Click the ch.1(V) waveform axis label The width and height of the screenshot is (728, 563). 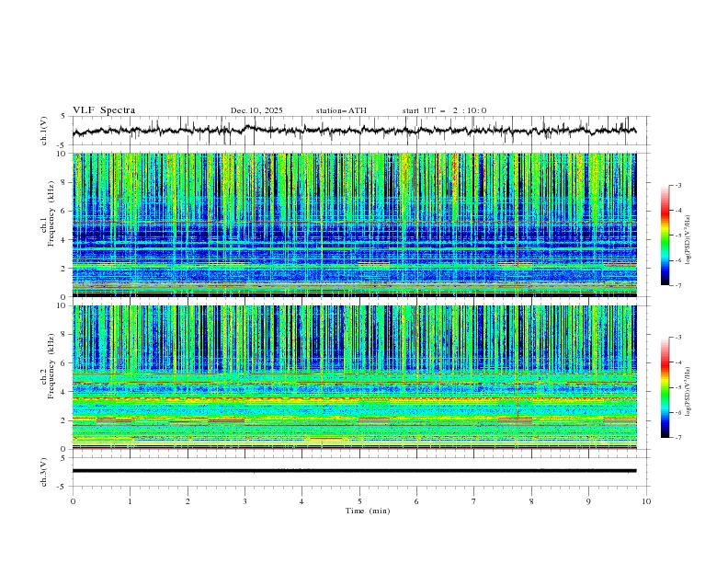pos(44,131)
